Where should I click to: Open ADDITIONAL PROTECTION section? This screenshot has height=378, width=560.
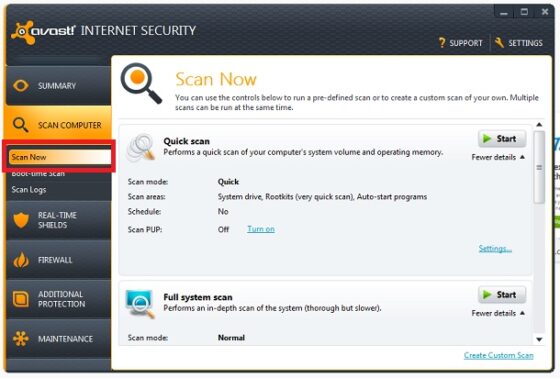58,299
